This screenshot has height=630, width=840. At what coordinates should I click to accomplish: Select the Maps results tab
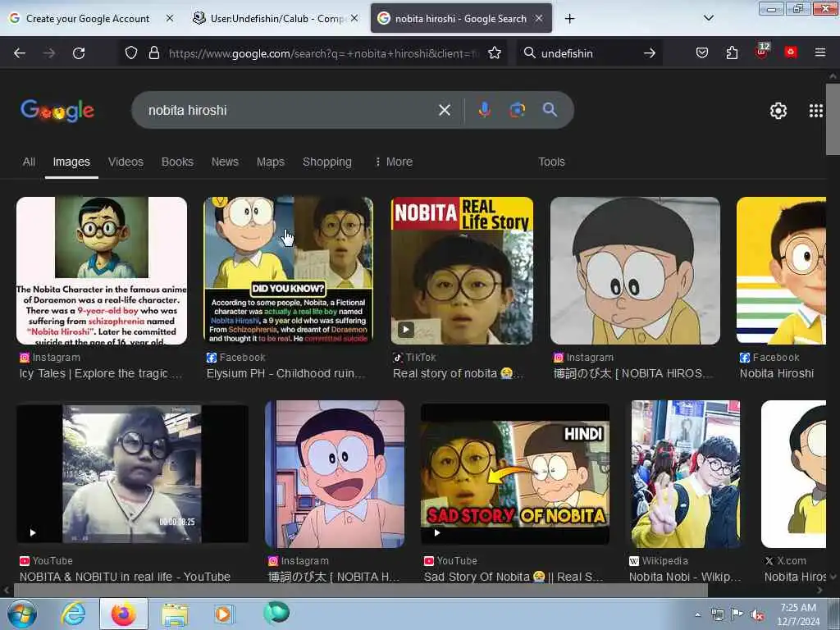pyautogui.click(x=271, y=162)
